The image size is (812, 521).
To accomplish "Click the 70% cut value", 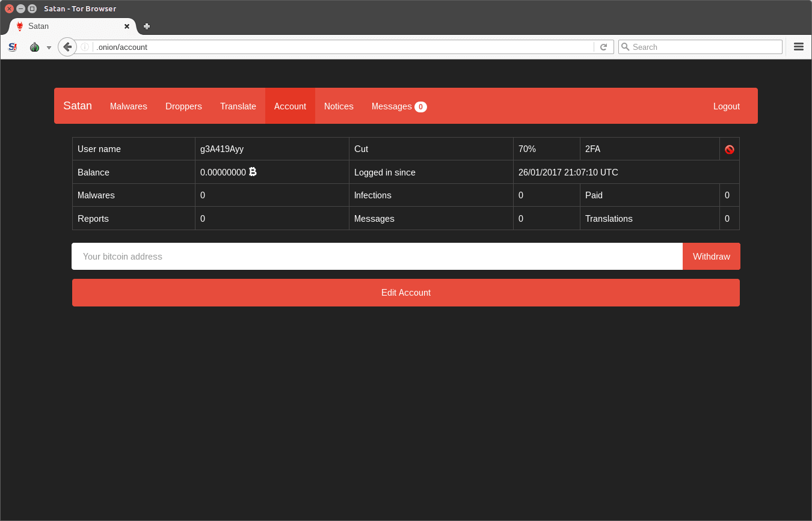I will click(527, 149).
